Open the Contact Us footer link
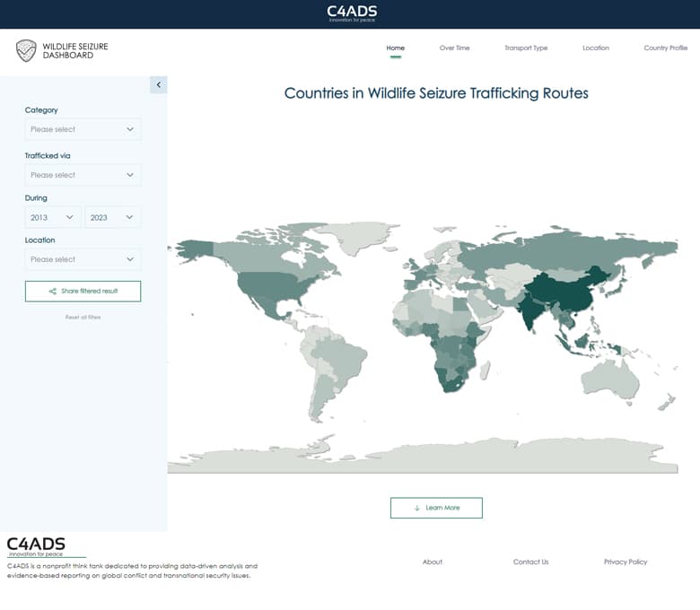 (530, 562)
